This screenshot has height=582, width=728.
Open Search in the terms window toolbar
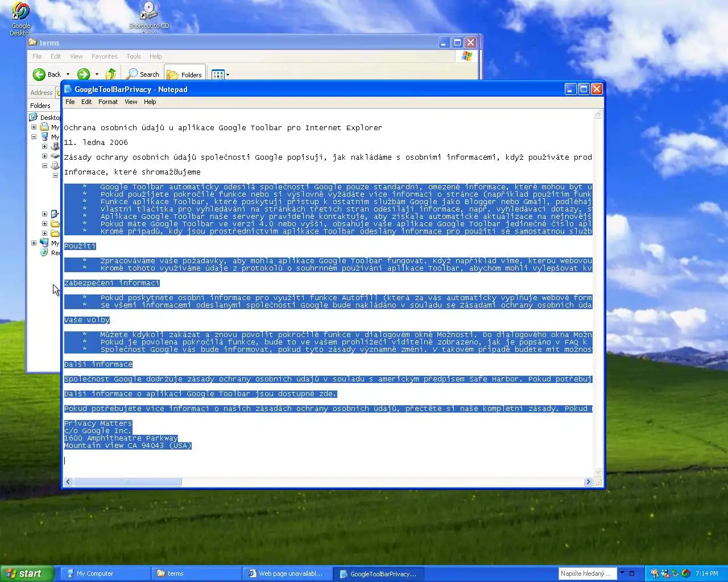click(143, 74)
